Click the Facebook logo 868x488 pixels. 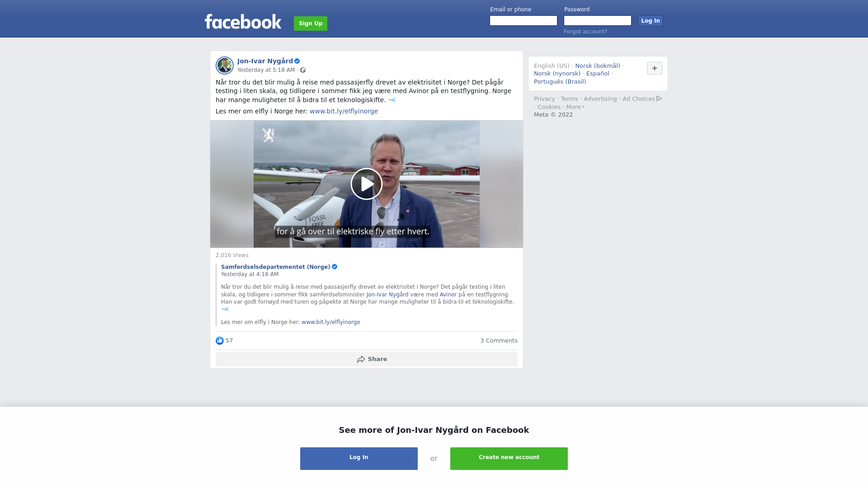click(x=243, y=22)
